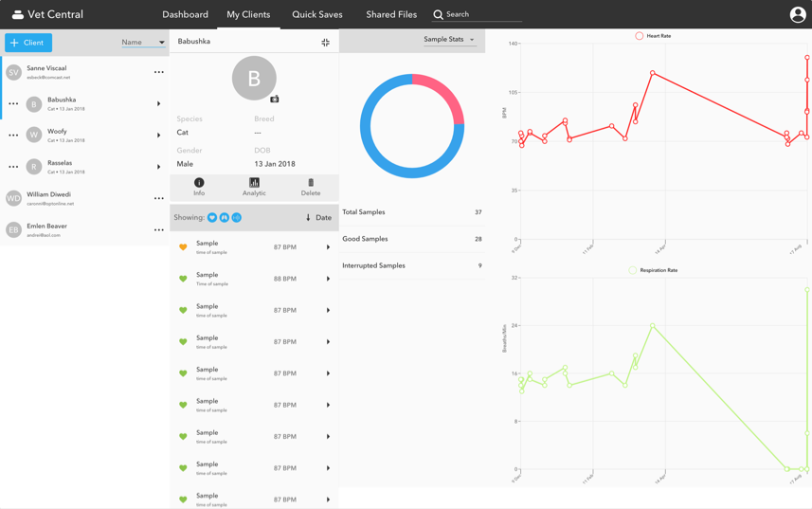Viewport: 812px width, 509px height.
Task: Click the Heart Rate legend marker
Action: tap(640, 36)
